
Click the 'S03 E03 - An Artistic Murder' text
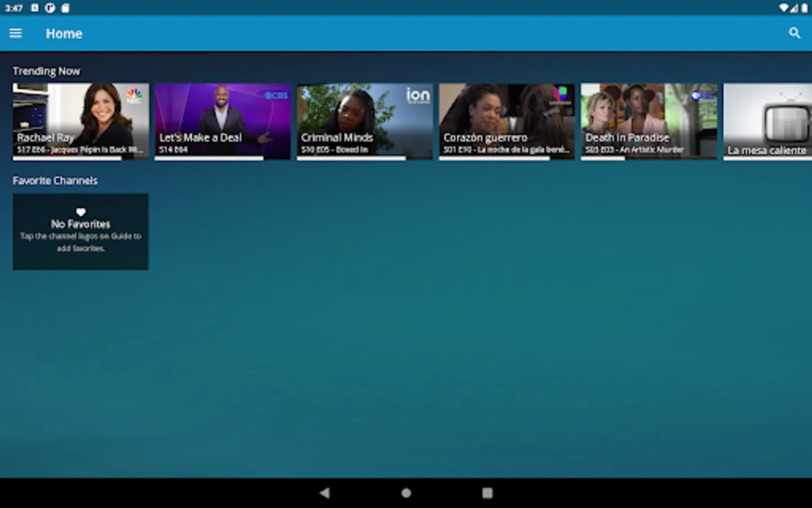click(634, 150)
